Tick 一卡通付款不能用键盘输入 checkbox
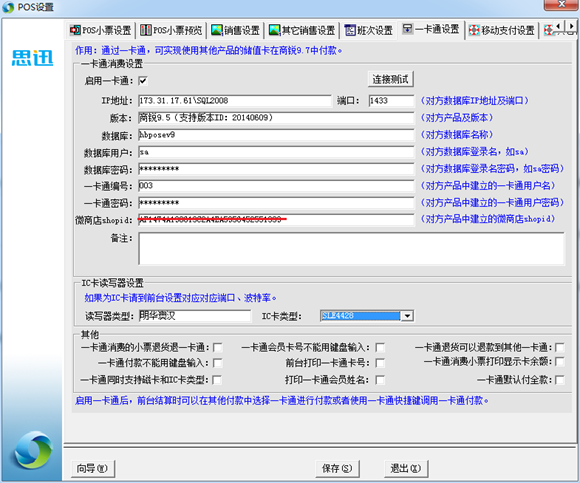580x483 pixels. click(x=218, y=363)
